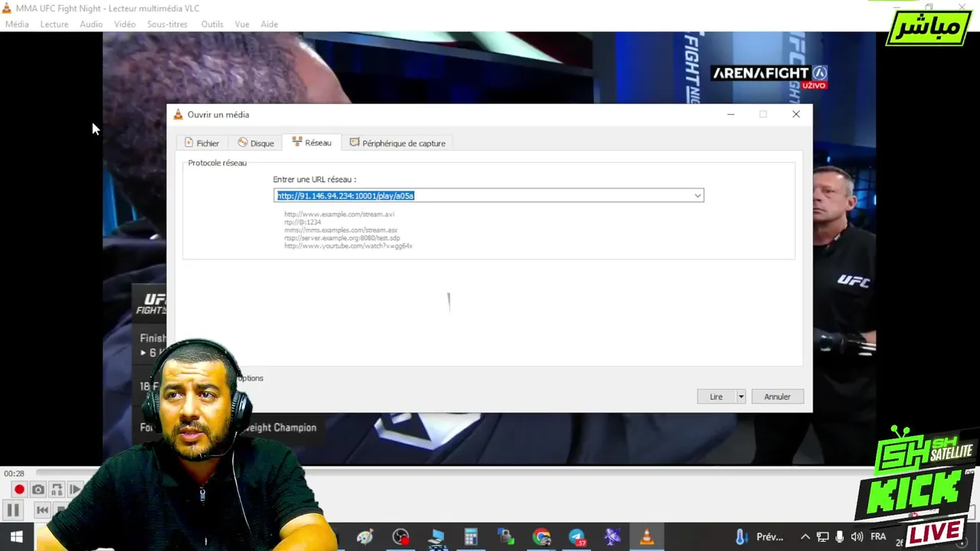The height and width of the screenshot is (551, 980).
Task: Click the elapsed time 00:28 label
Action: [14, 474]
